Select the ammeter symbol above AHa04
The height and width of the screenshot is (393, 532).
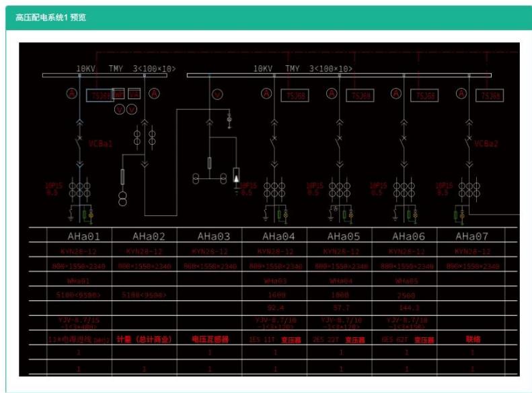(266, 94)
